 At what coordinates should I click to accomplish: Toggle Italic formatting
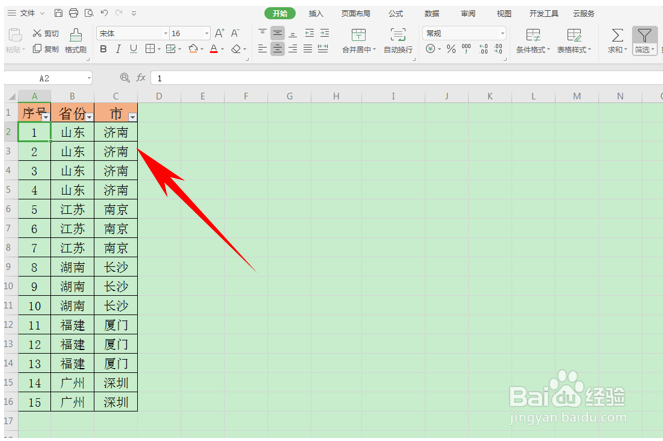(x=118, y=49)
